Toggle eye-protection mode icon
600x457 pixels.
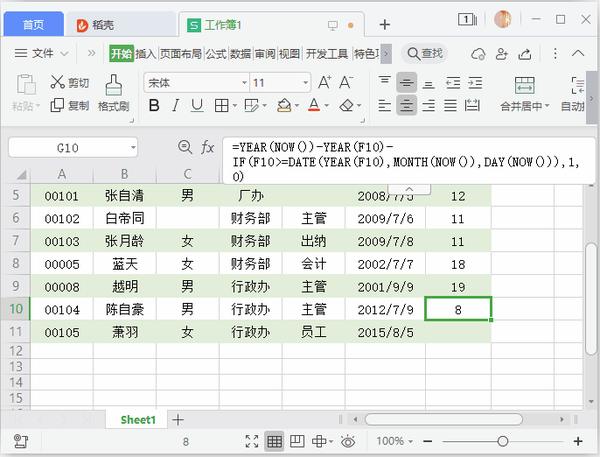pyautogui.click(x=348, y=442)
